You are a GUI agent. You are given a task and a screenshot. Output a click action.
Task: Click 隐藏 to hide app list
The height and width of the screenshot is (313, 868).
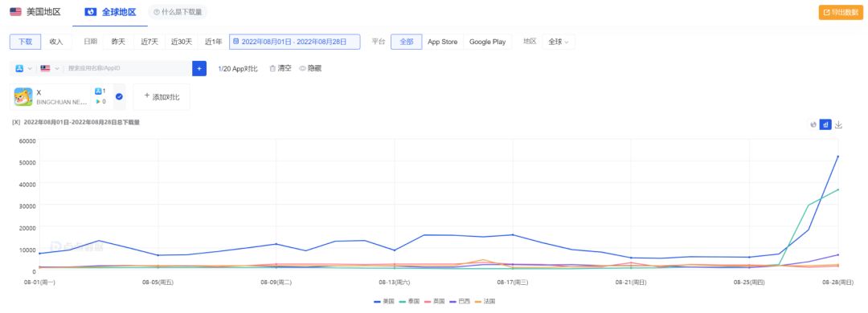click(310, 68)
